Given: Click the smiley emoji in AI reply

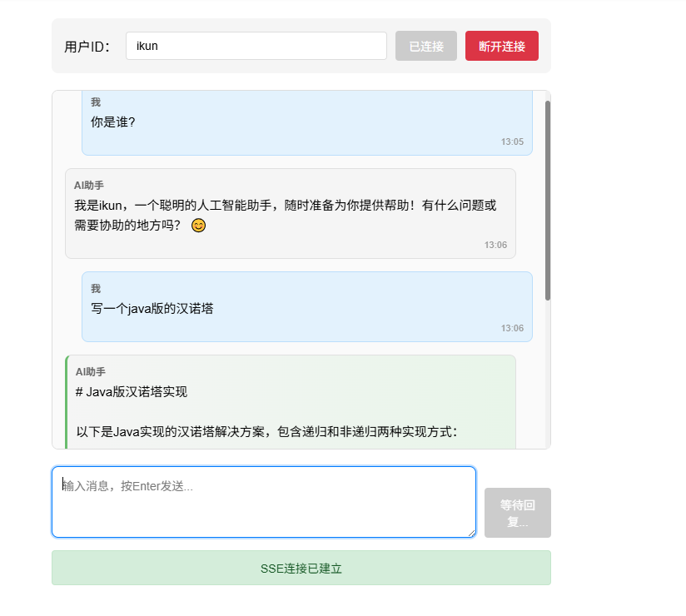Looking at the screenshot, I should 198,226.
